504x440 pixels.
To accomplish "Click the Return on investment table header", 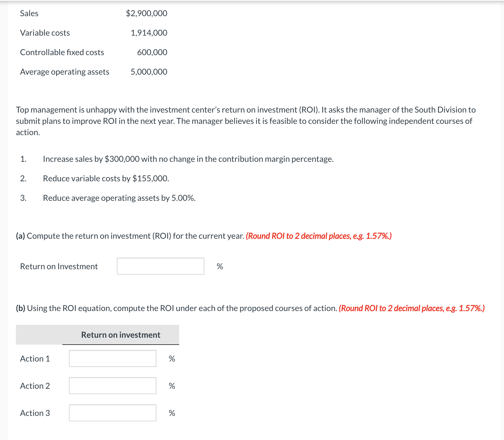I will (120, 335).
